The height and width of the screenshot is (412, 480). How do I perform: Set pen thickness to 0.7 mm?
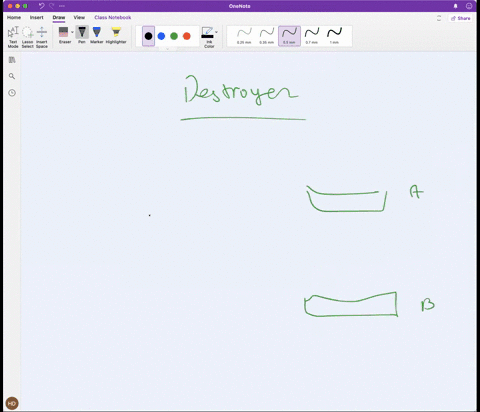point(312,36)
